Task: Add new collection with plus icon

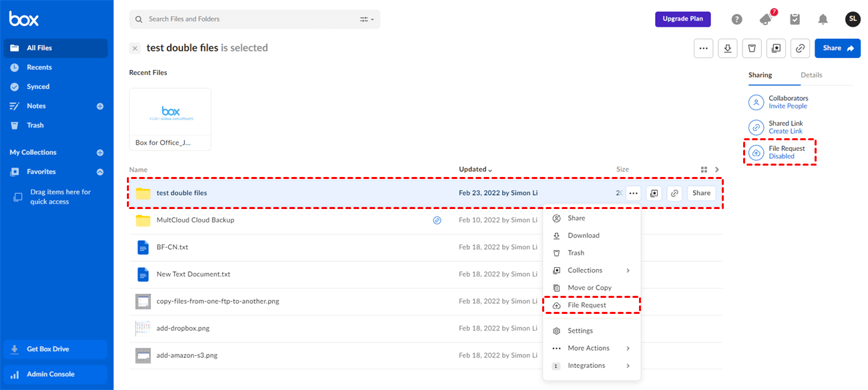Action: tap(100, 152)
